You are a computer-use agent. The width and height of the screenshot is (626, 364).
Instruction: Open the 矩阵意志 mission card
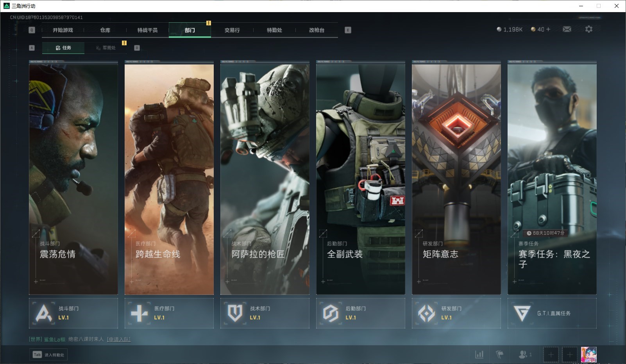click(456, 179)
